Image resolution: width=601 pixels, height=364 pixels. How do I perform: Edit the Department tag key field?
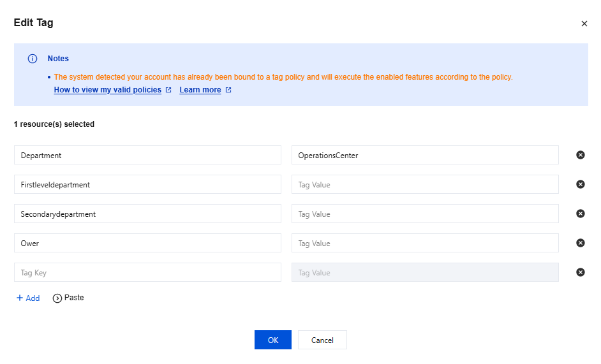pos(147,155)
